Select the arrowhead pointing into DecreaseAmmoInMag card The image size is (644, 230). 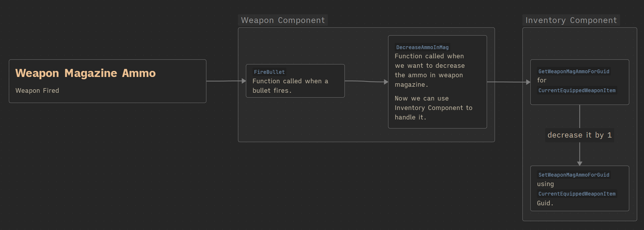pos(386,82)
